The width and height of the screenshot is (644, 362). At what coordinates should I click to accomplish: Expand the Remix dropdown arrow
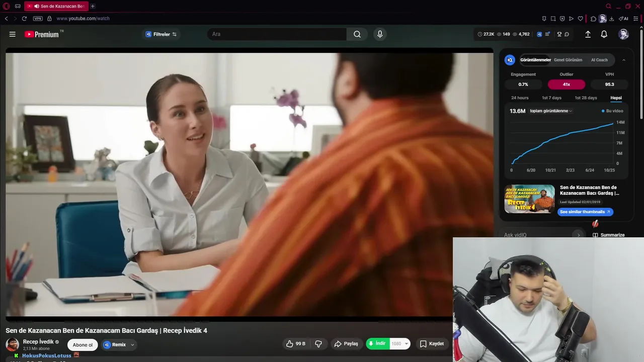(132, 344)
